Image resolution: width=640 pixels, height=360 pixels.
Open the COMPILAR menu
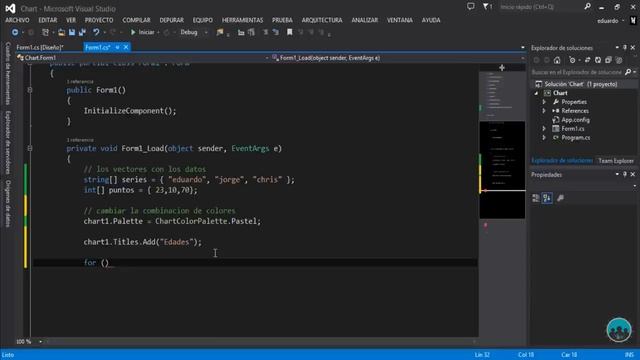click(136, 20)
